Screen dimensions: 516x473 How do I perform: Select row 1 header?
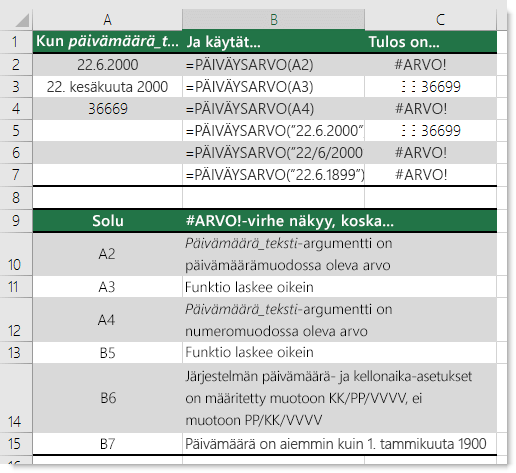(x=16, y=42)
